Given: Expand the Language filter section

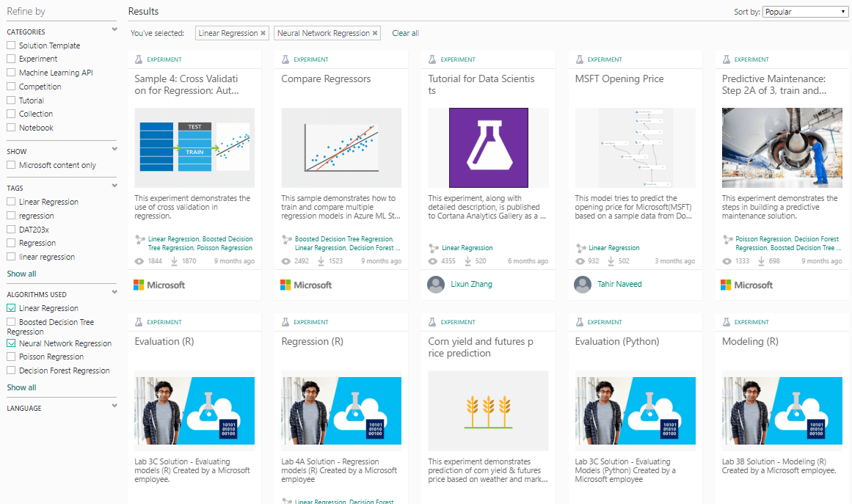Looking at the screenshot, I should coord(114,406).
